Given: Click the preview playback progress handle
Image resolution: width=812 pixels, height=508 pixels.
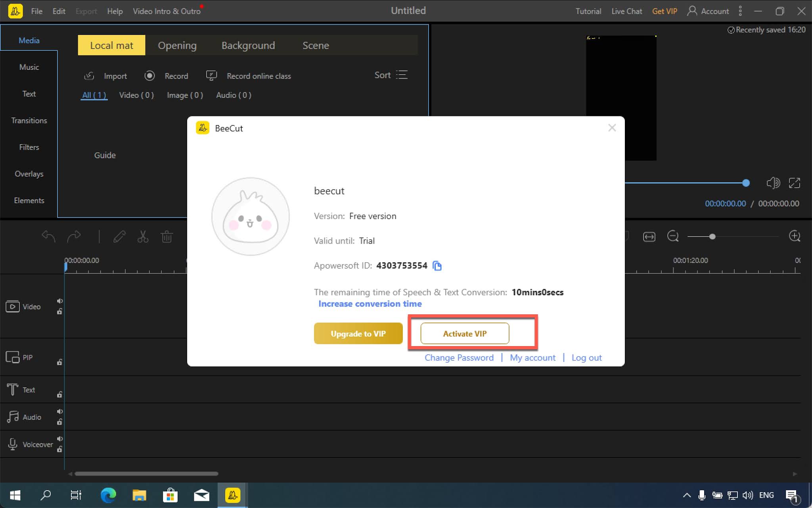Looking at the screenshot, I should 746,183.
